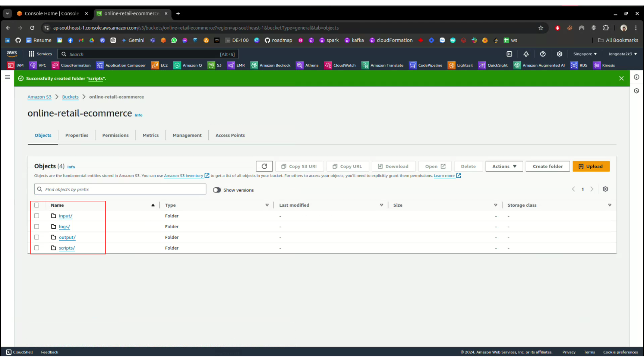
Task: Click the help question mark icon
Action: (543, 54)
